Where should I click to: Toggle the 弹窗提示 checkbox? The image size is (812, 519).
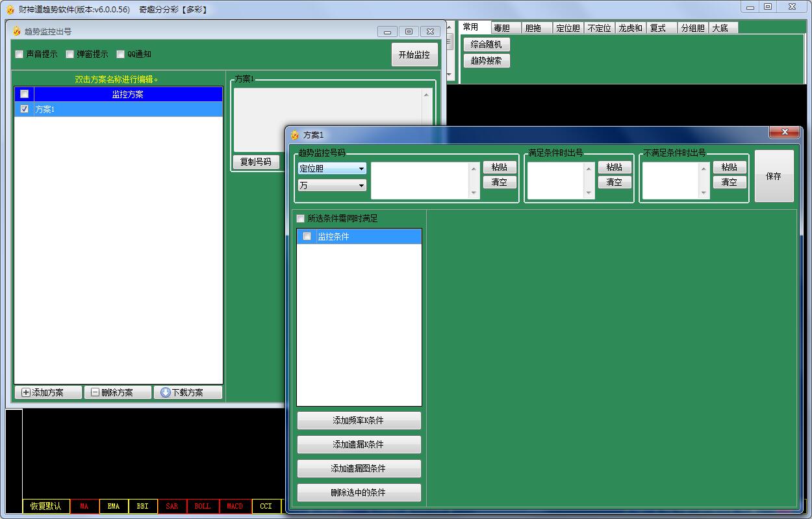tap(70, 55)
